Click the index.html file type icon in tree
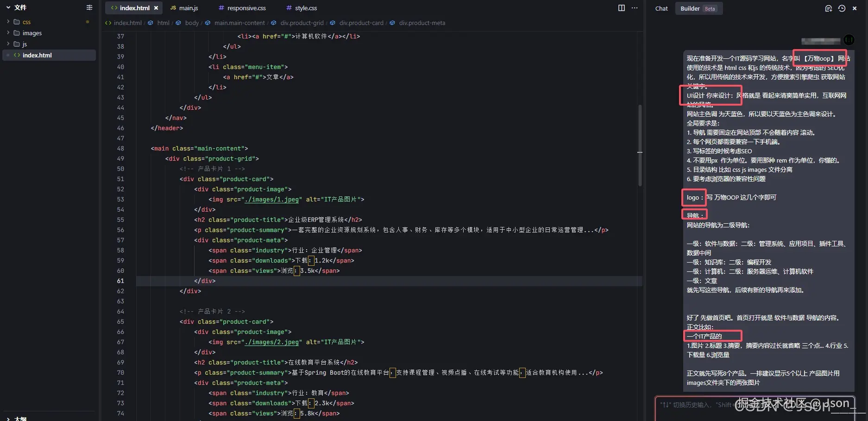Image resolution: width=868 pixels, height=421 pixels. (17, 55)
